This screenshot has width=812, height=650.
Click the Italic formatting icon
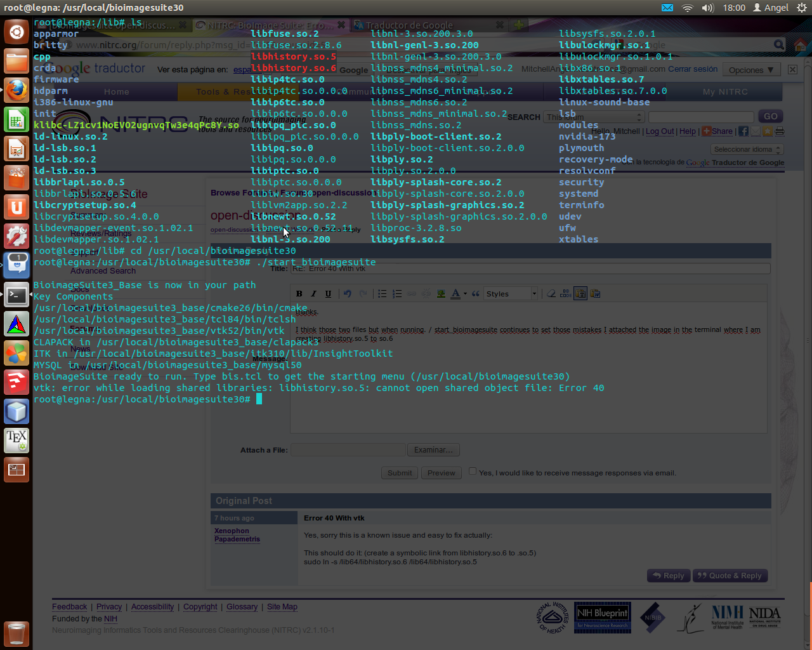313,294
